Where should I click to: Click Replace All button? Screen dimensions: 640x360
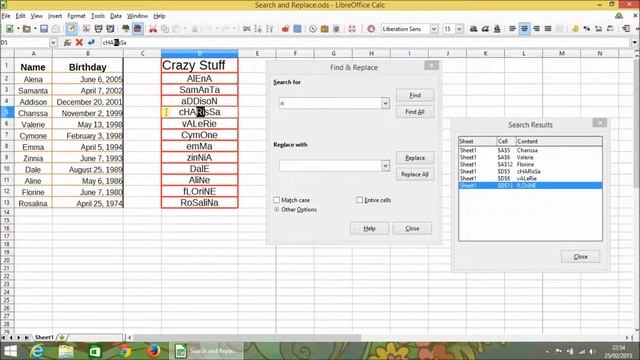pos(415,174)
